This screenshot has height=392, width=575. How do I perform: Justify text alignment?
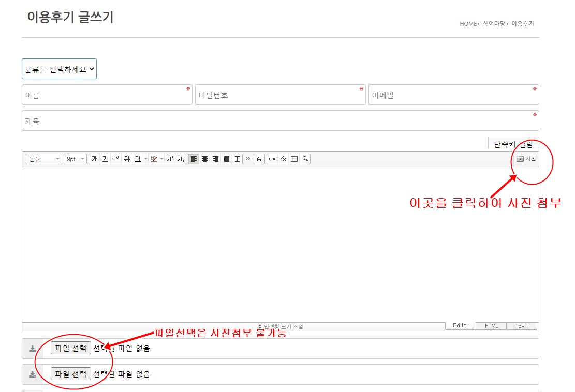click(x=227, y=159)
